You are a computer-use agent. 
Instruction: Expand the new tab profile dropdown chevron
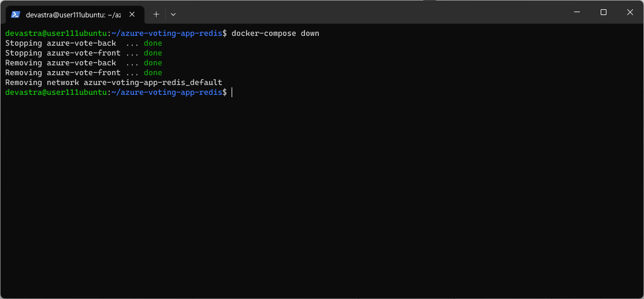tap(173, 14)
